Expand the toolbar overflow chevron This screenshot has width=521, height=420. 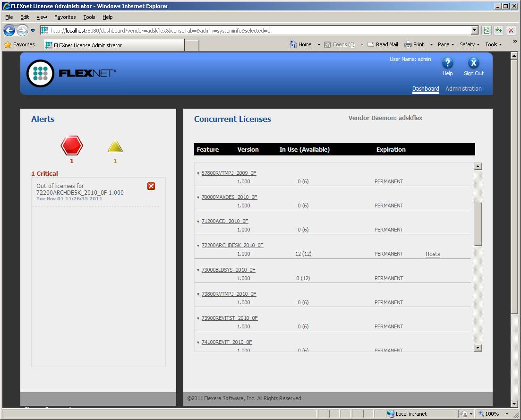click(x=515, y=42)
